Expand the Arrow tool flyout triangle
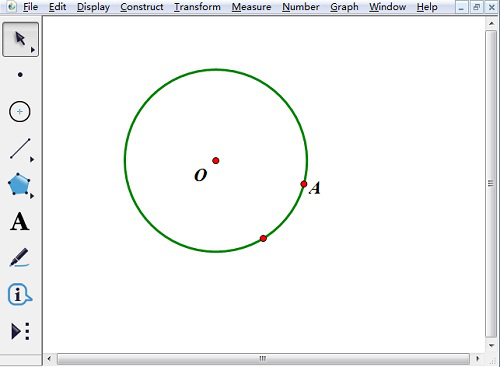The height and width of the screenshot is (367, 500). (x=33, y=50)
